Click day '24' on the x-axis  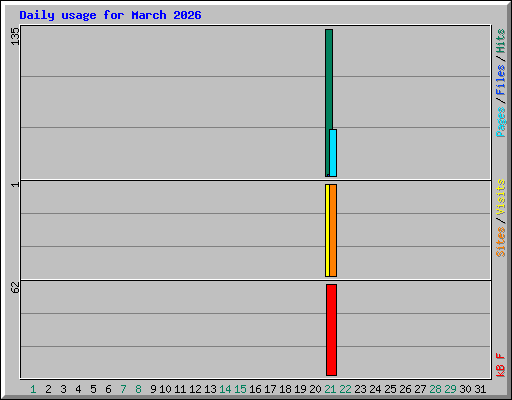point(375,389)
